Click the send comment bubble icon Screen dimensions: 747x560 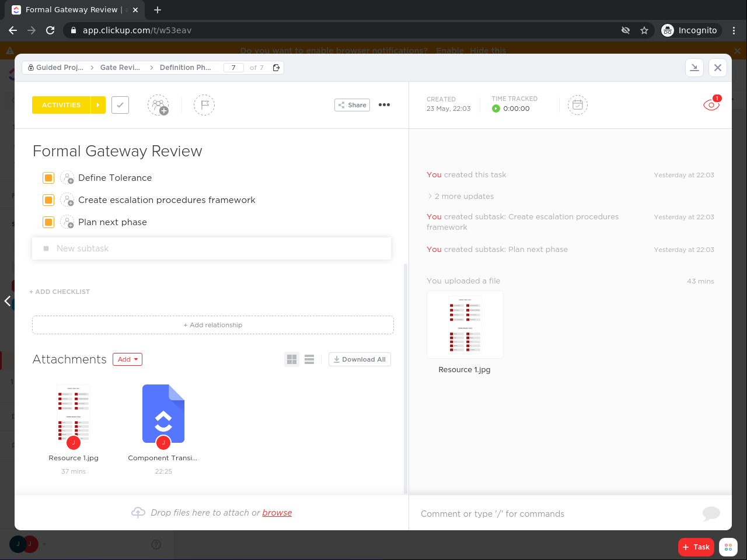711,513
